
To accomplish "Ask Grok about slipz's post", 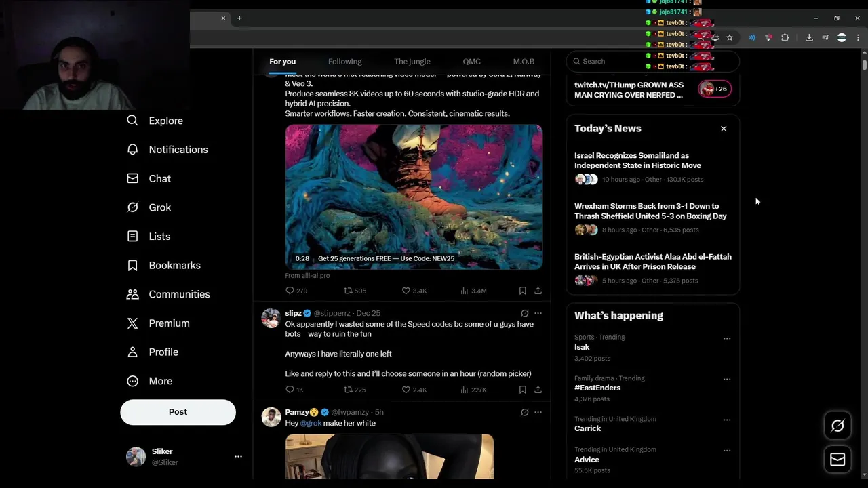I will [524, 313].
